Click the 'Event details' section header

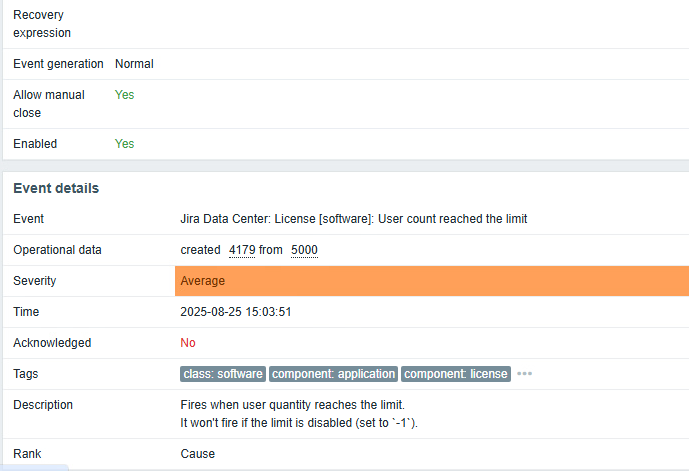coord(56,188)
